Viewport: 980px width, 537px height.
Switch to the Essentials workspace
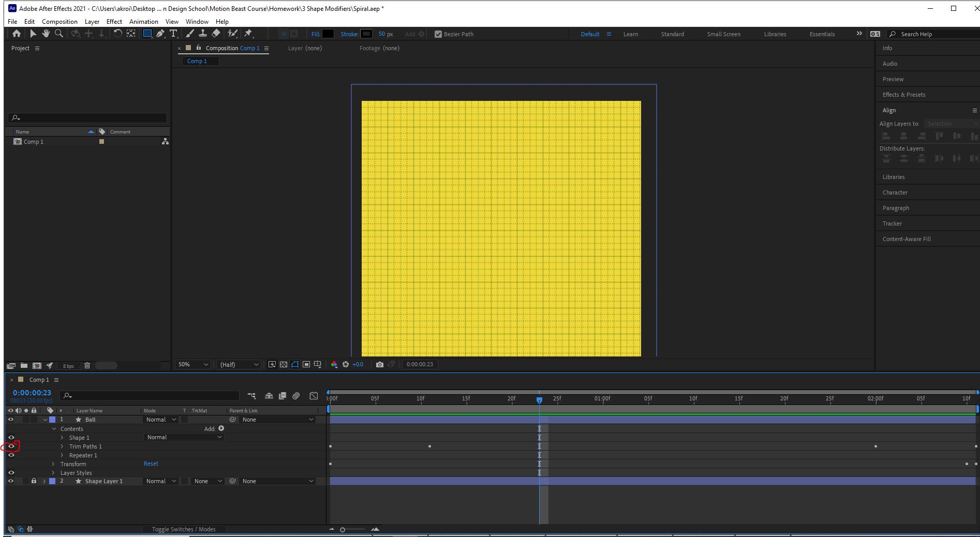pyautogui.click(x=822, y=34)
